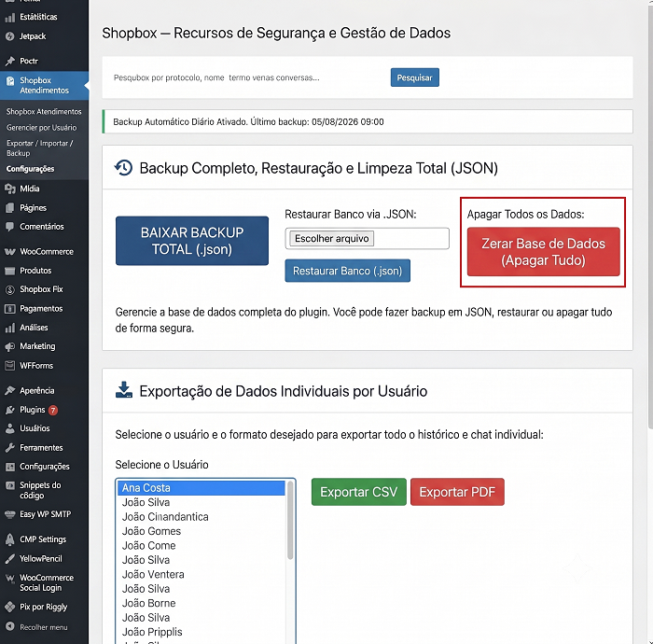Click the Jetpack icon in sidebar
The image size is (653, 644).
[10, 36]
